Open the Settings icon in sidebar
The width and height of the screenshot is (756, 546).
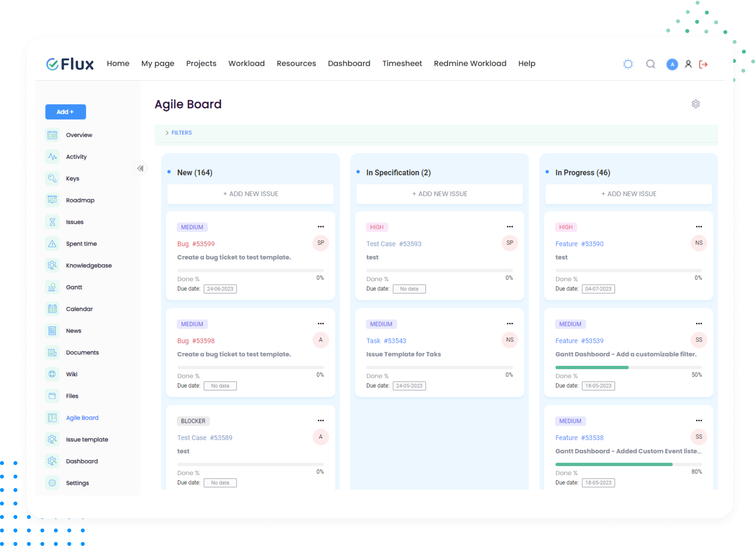52,483
